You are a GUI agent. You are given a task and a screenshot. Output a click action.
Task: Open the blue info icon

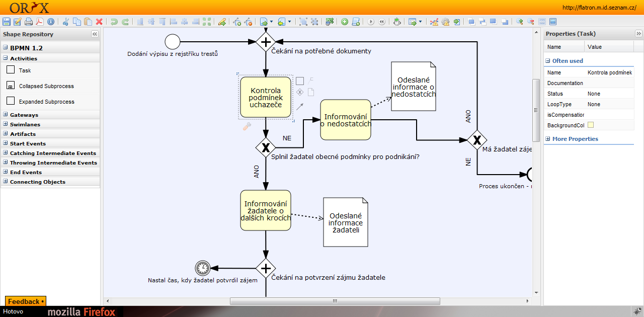coord(51,22)
